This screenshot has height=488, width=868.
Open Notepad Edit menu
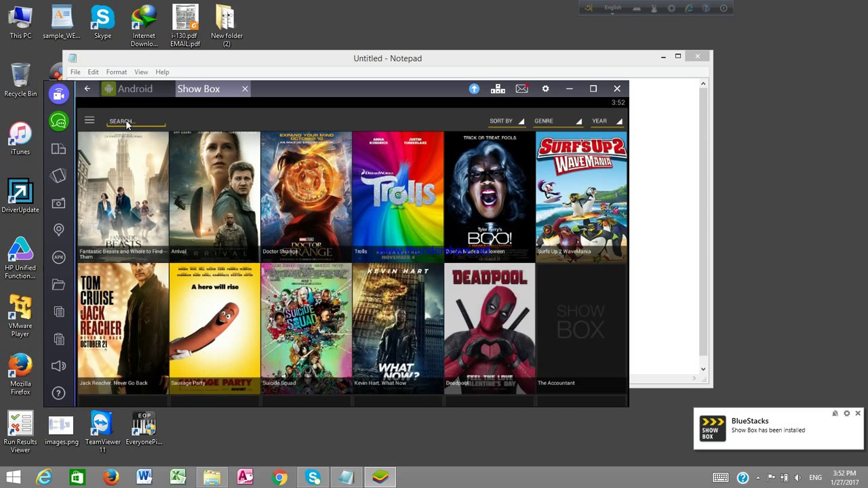point(93,72)
